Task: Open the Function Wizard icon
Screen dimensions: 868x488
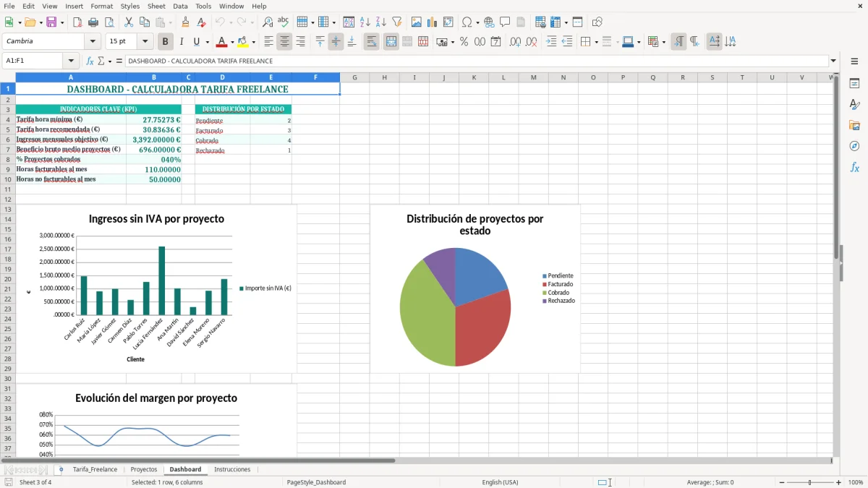Action: pos(90,61)
